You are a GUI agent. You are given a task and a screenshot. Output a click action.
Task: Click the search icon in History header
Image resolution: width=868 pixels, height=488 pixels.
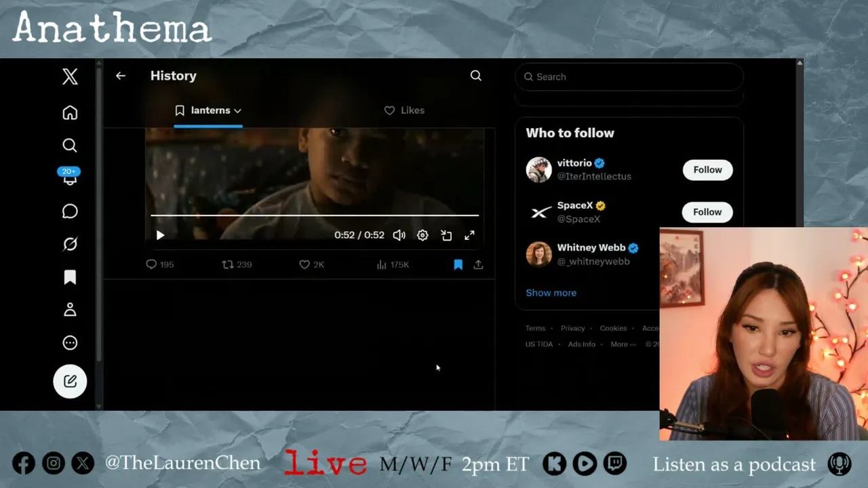tap(476, 76)
